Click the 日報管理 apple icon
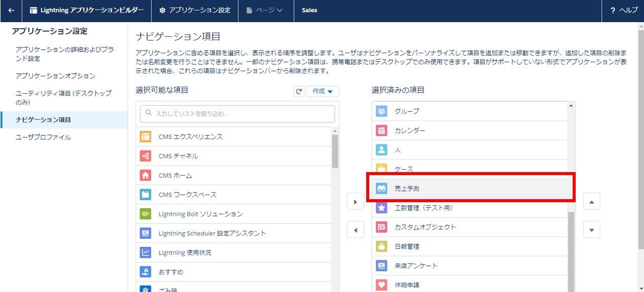This screenshot has width=644, height=292. 381,246
